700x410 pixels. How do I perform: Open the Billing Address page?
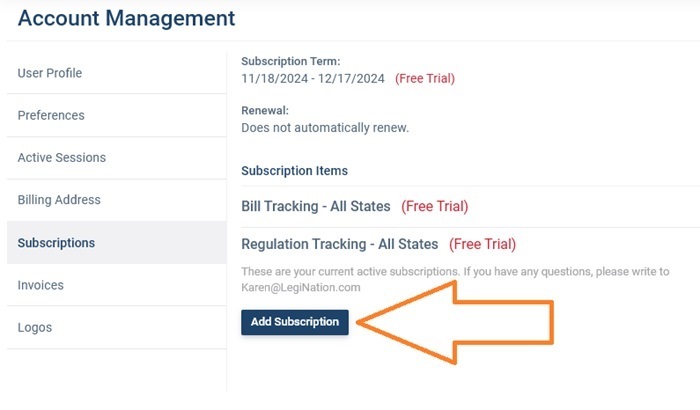pyautogui.click(x=59, y=200)
